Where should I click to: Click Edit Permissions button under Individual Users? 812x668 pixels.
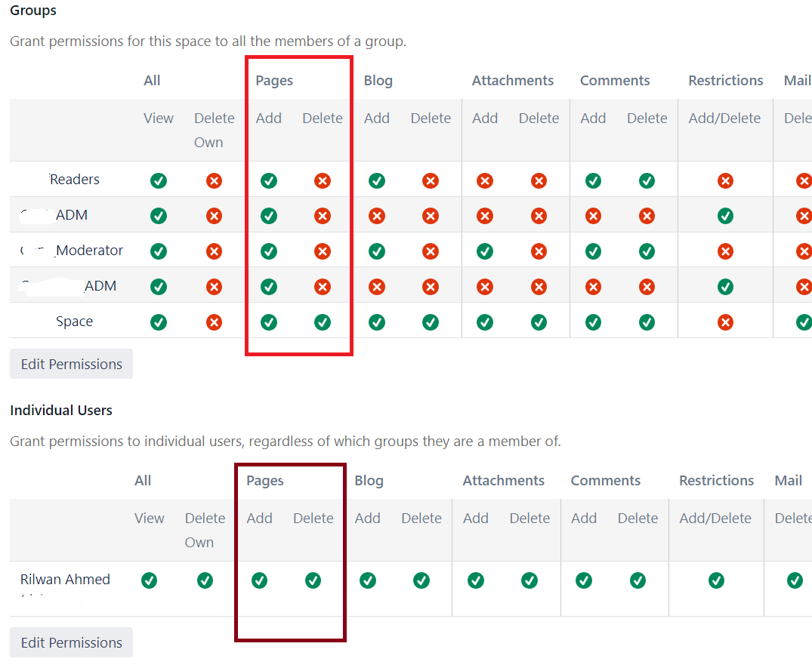pyautogui.click(x=70, y=642)
